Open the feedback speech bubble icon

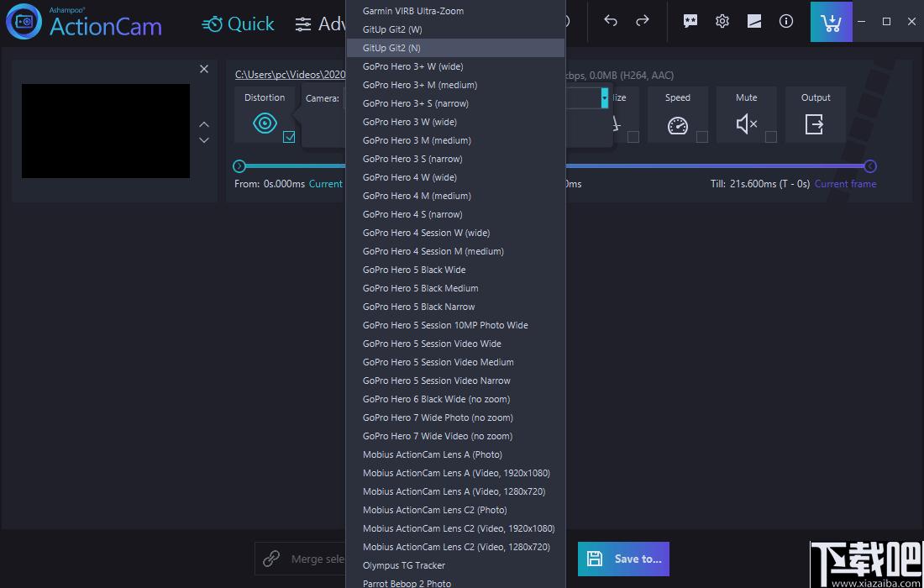[690, 21]
